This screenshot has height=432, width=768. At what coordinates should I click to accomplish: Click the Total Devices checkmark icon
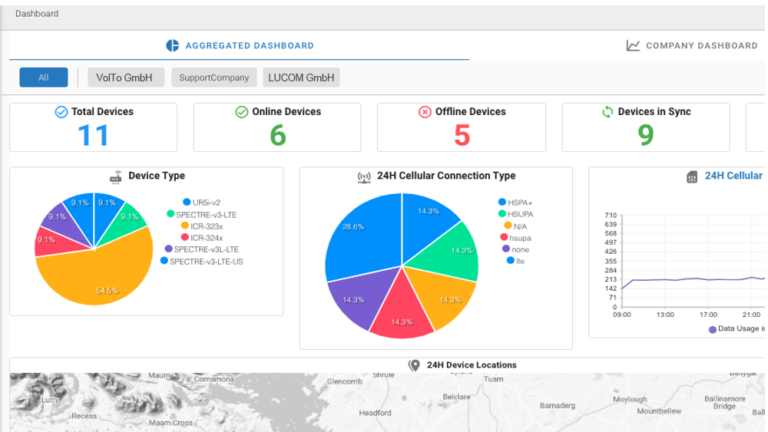pyautogui.click(x=61, y=112)
